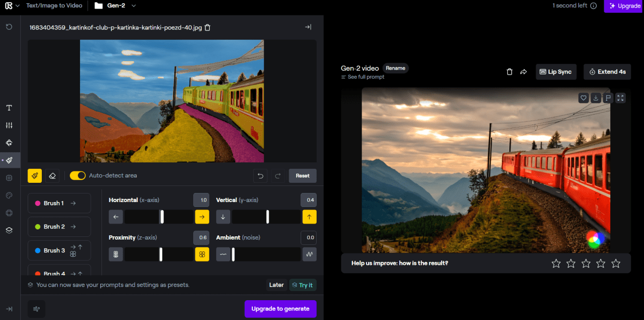The height and width of the screenshot is (320, 644).
Task: Rate the result one star
Action: [556, 263]
